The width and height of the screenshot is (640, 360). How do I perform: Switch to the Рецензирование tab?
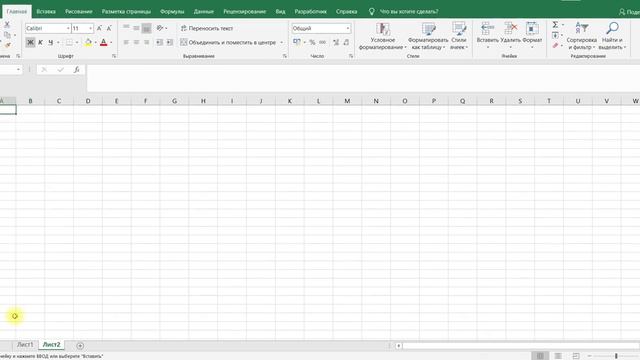(244, 11)
